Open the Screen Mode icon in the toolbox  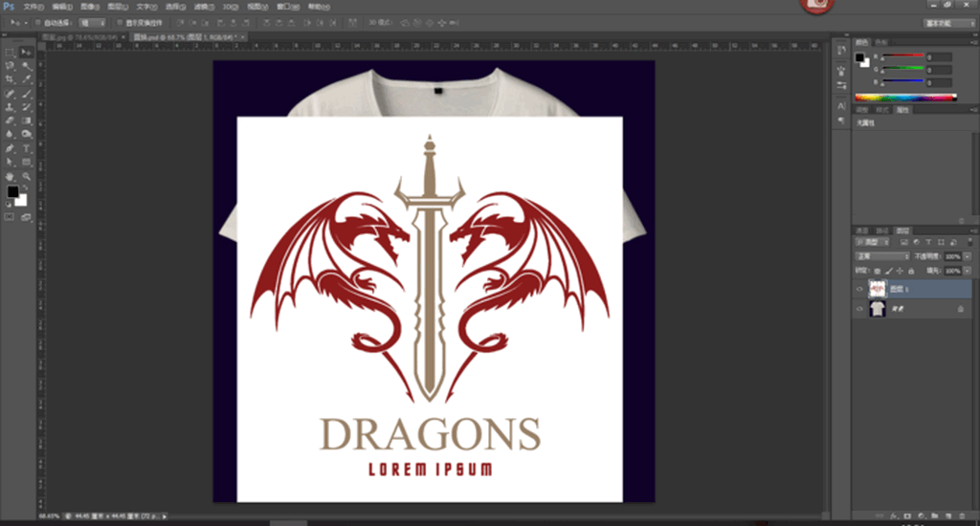(26, 217)
